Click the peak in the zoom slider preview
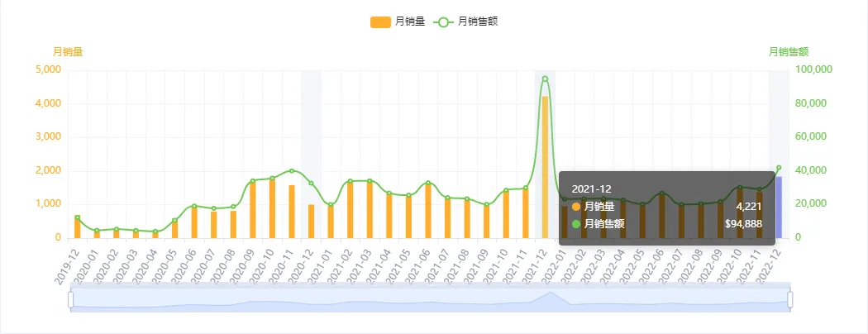The width and height of the screenshot is (868, 334). pos(551,293)
